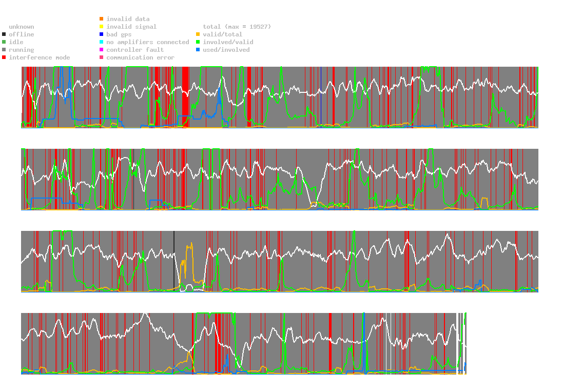
Task: Click the involved/valid legend swatch
Action: pyautogui.click(x=198, y=42)
